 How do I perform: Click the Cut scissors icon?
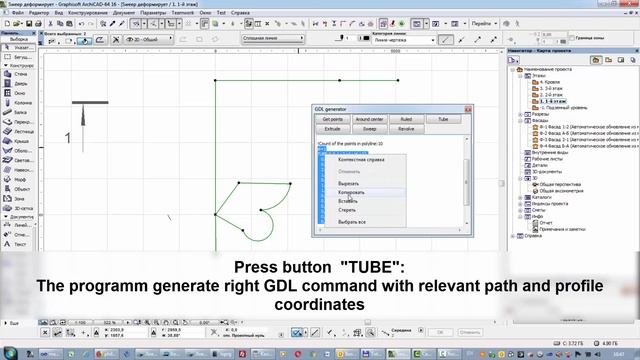[x=51, y=24]
